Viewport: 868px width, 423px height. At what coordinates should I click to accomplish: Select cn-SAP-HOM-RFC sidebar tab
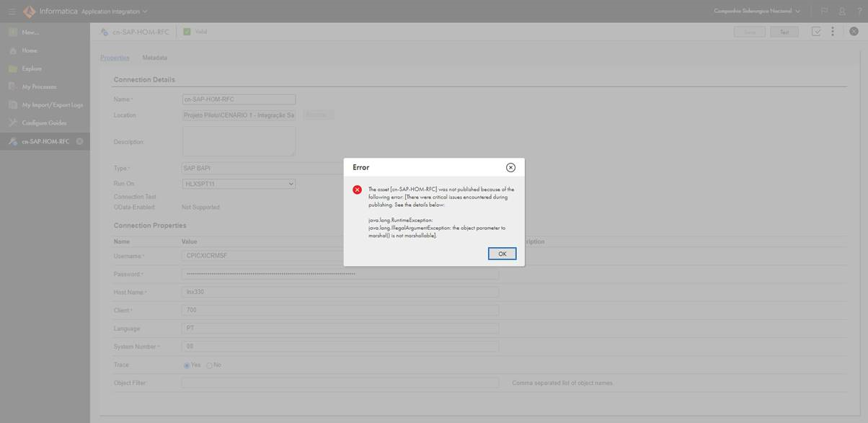point(45,141)
